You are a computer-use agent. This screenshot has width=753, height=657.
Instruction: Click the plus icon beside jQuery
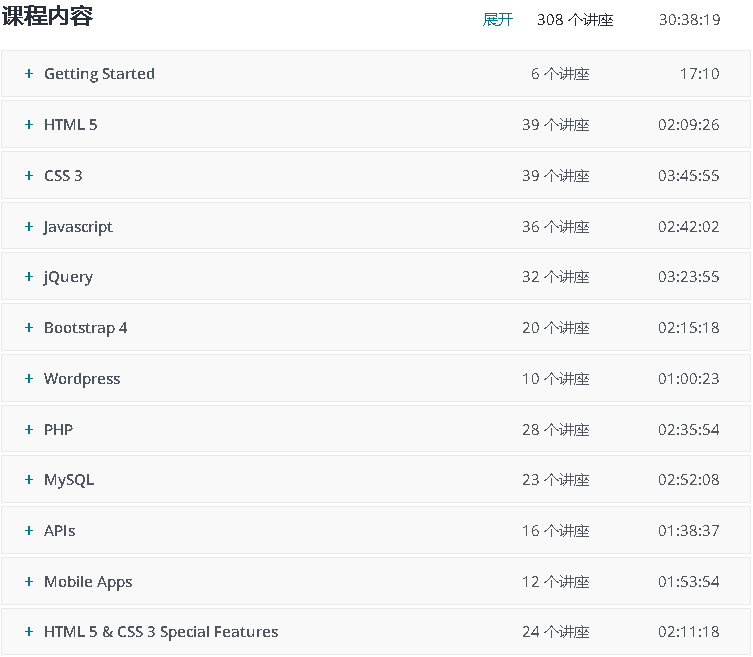(29, 277)
